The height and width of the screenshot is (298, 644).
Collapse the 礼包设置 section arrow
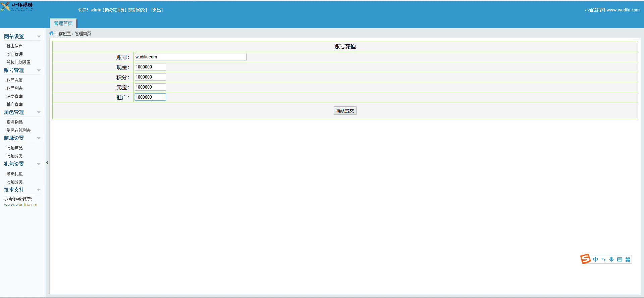pos(39,164)
